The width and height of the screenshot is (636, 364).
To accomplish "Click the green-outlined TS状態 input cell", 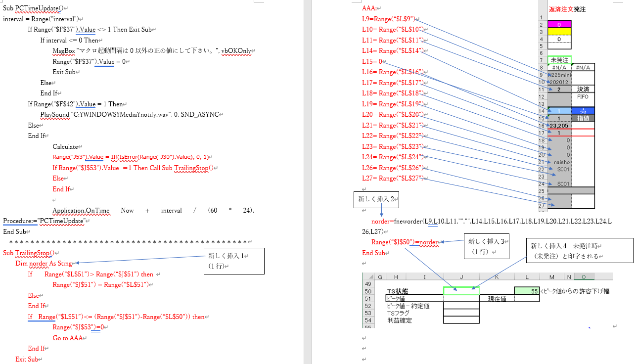I will pyautogui.click(x=461, y=291).
